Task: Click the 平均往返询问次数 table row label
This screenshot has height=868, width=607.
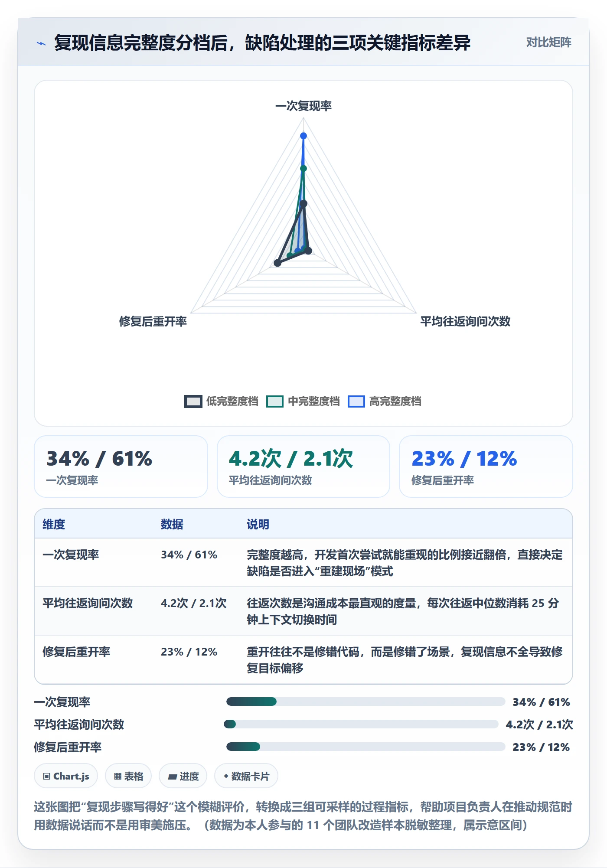Action: point(88,603)
